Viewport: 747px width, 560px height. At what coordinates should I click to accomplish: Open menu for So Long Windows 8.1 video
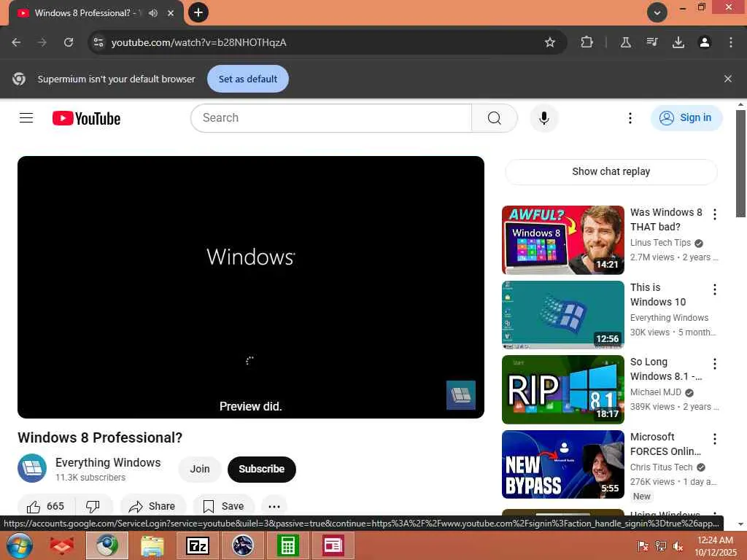tap(715, 365)
